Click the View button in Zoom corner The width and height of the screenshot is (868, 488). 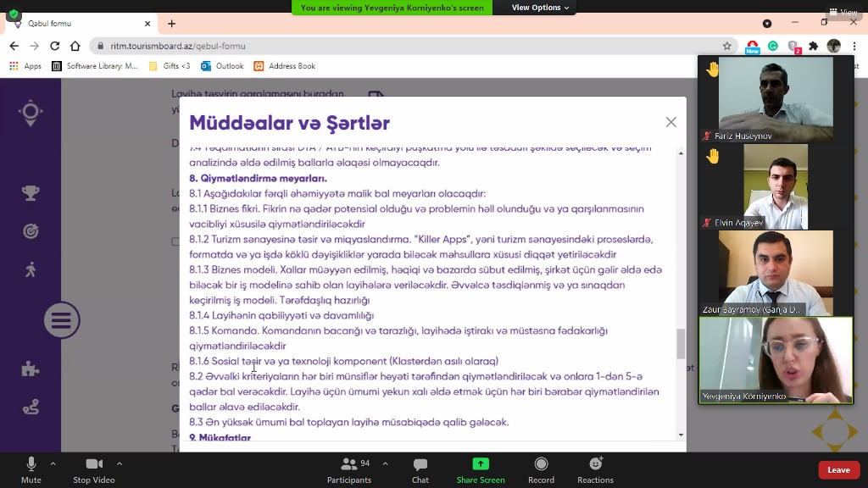[843, 12]
